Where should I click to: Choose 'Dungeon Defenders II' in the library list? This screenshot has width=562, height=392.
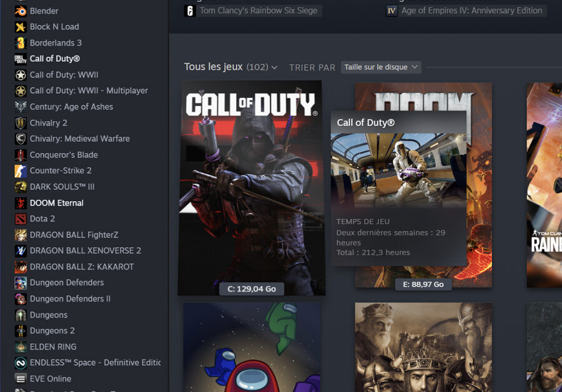point(70,299)
